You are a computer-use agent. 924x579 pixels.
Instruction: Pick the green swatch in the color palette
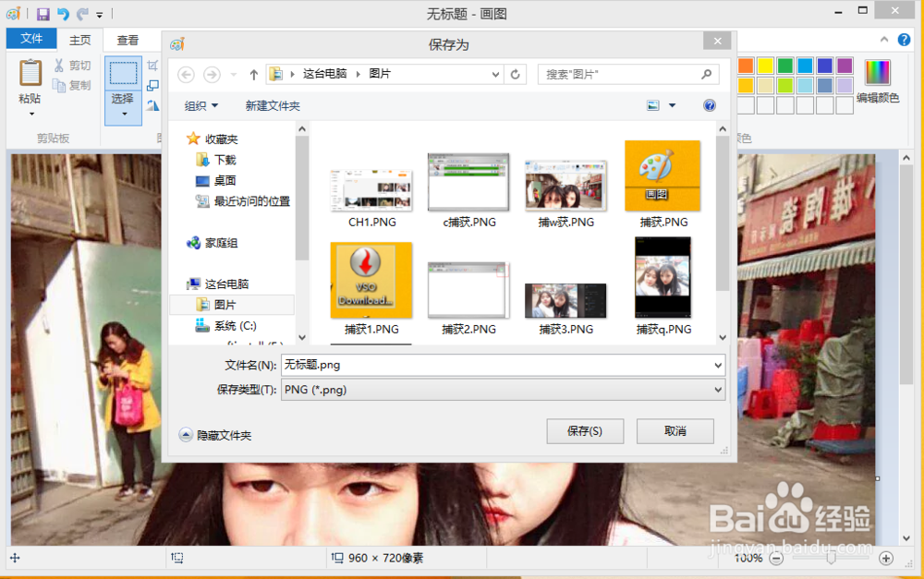(785, 66)
